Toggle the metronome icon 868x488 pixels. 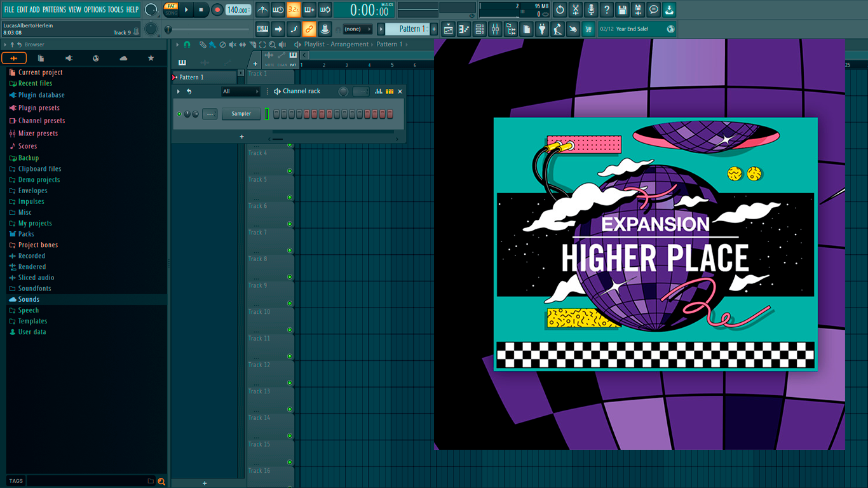coord(262,10)
